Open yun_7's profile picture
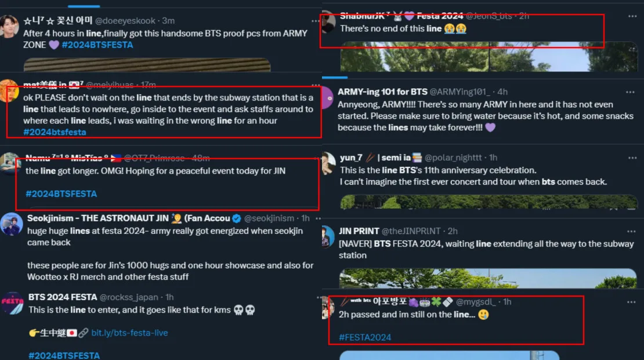Image resolution: width=644 pixels, height=360 pixels. pyautogui.click(x=328, y=163)
